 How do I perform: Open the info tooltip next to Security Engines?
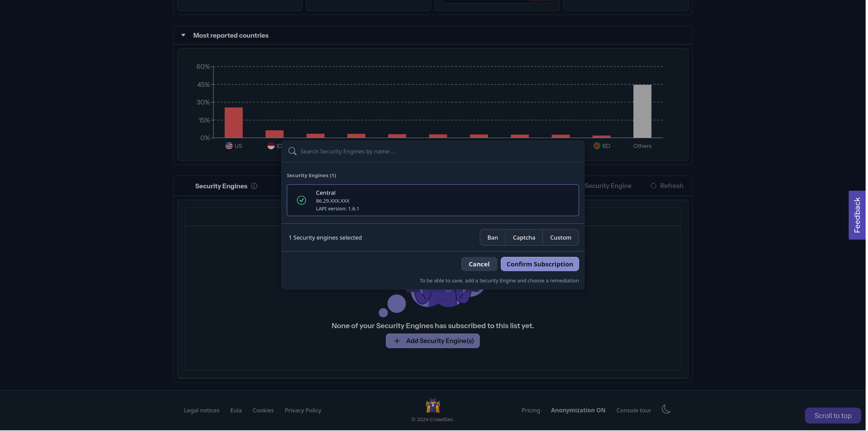coord(254,186)
